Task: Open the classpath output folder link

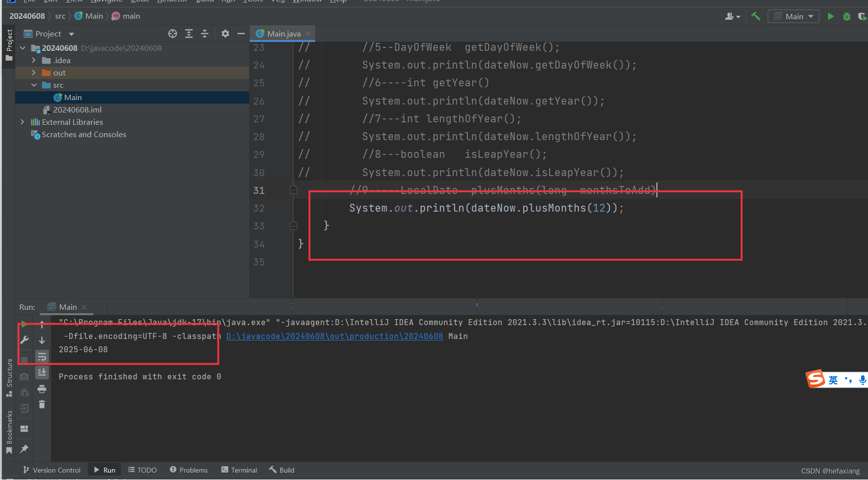Action: 334,336
